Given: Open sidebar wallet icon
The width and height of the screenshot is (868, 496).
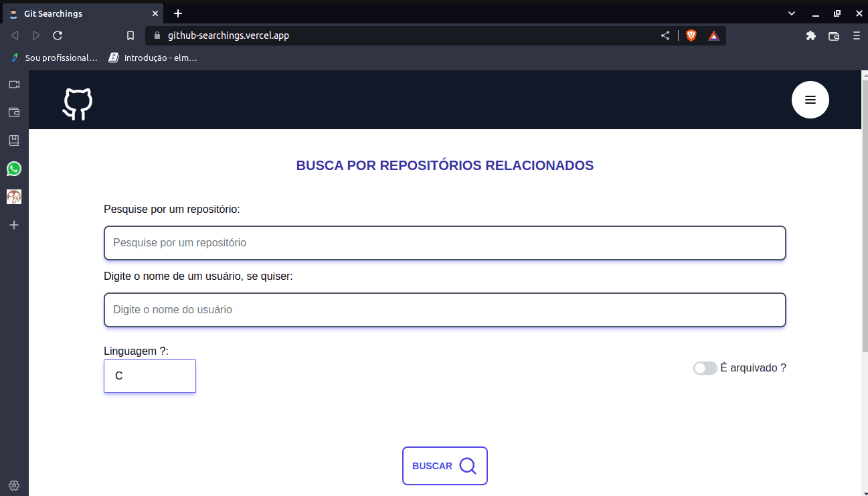Looking at the screenshot, I should pos(14,112).
